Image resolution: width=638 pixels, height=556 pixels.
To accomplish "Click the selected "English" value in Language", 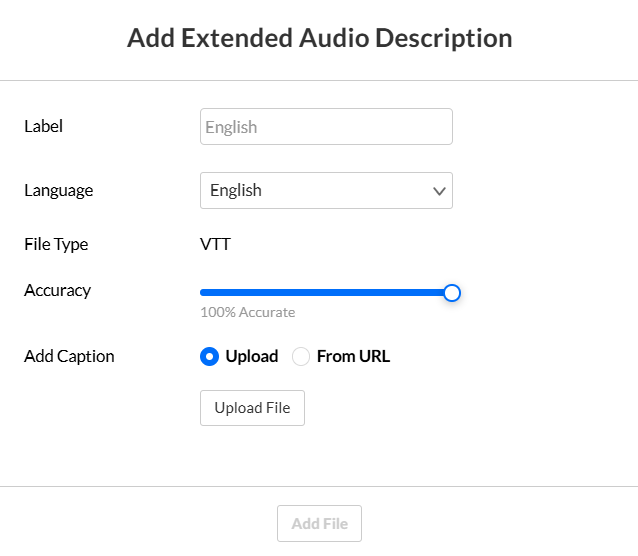I will click(236, 190).
